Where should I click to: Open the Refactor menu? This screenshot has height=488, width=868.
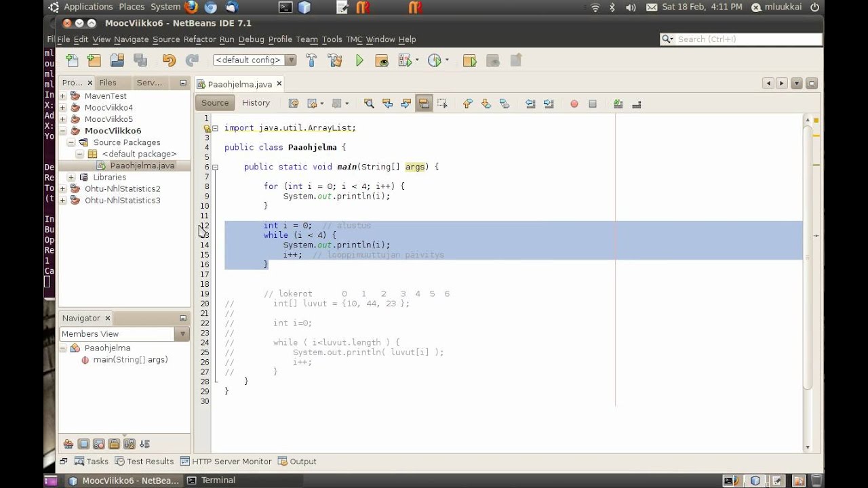click(199, 39)
